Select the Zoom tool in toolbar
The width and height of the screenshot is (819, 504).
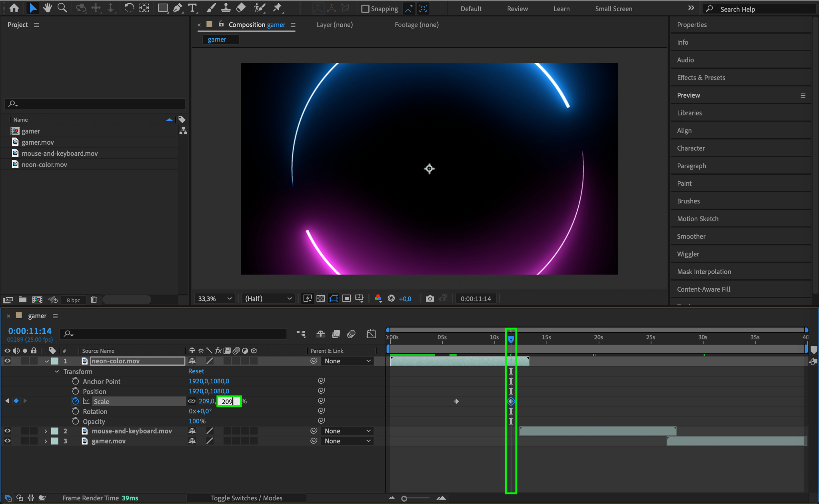coord(62,8)
